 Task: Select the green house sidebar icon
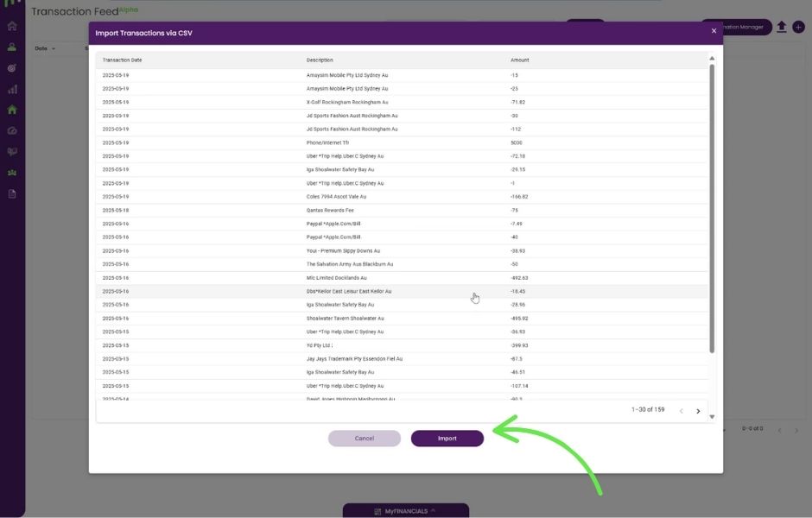click(x=12, y=110)
